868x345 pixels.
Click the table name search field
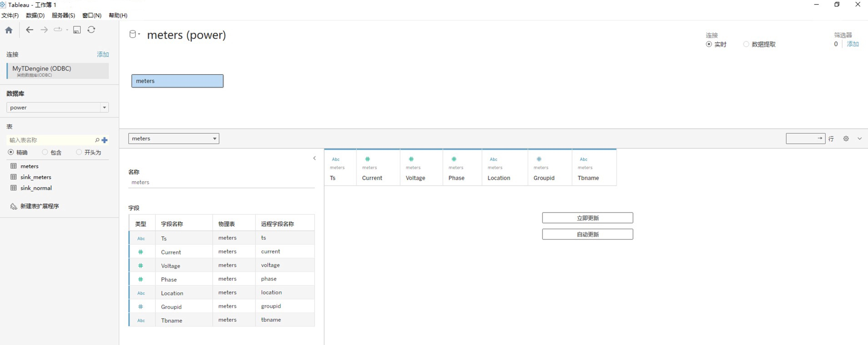50,140
